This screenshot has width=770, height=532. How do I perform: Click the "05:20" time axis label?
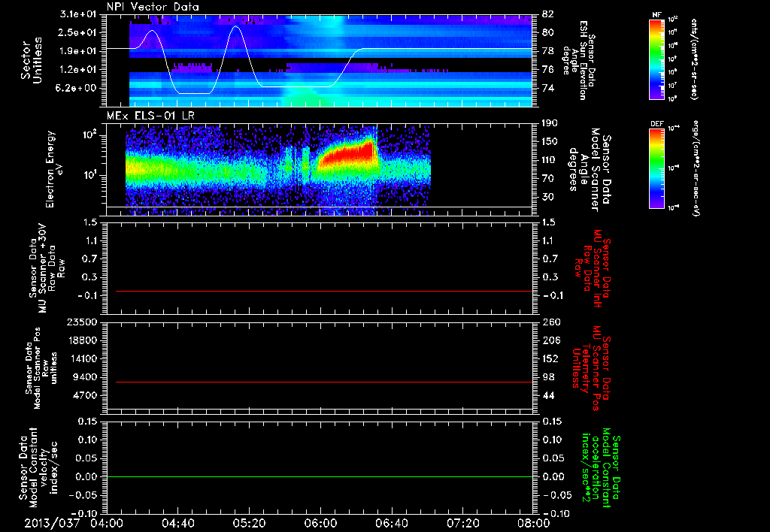tap(249, 523)
